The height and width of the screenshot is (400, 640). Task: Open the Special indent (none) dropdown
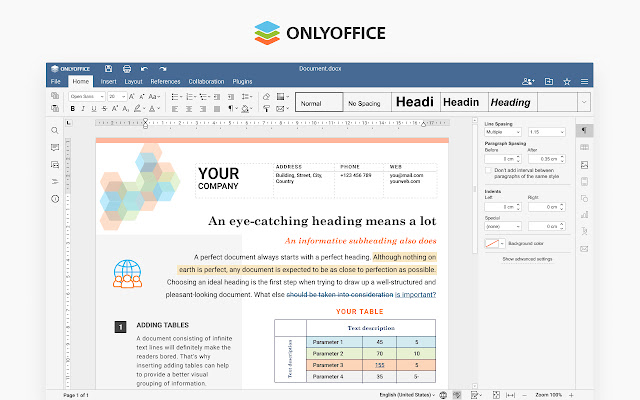coord(503,226)
